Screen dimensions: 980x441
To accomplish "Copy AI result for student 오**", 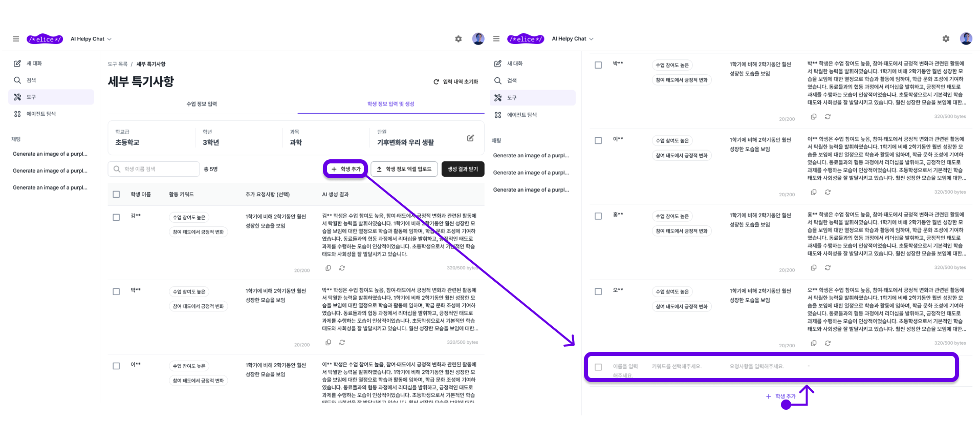I will (x=813, y=343).
